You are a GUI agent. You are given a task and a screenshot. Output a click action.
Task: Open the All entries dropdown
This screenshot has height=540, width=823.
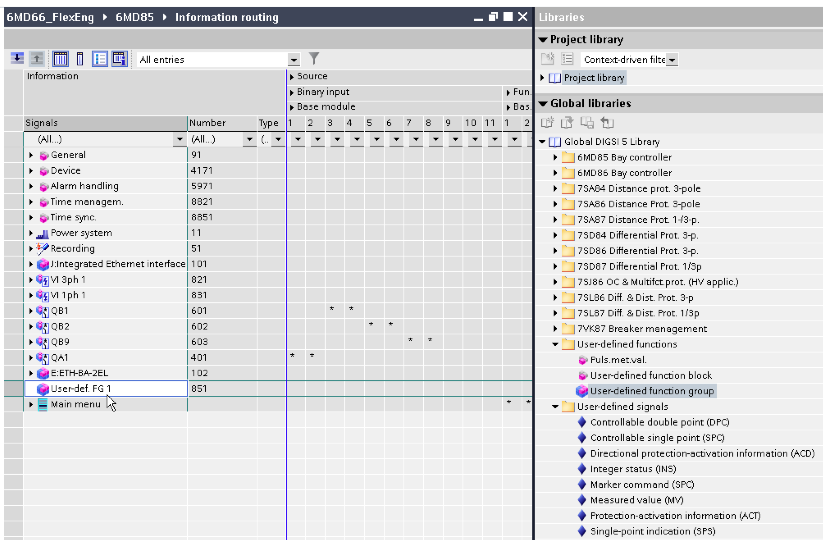(x=294, y=60)
